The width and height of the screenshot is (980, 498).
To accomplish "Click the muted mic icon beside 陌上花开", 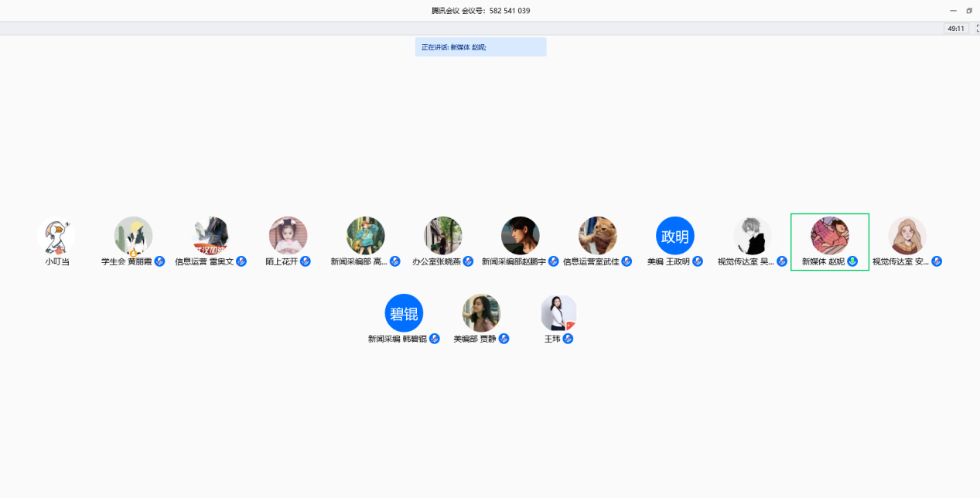I will [306, 261].
